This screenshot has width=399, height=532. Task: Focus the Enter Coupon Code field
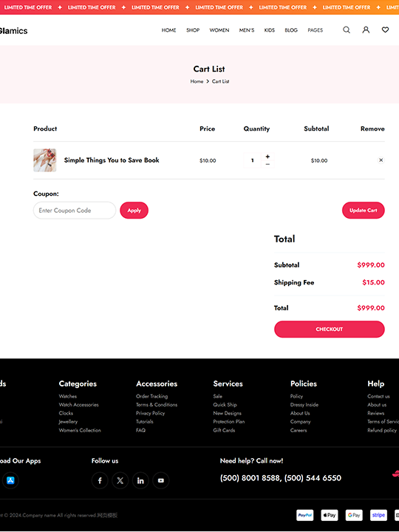[75, 211]
